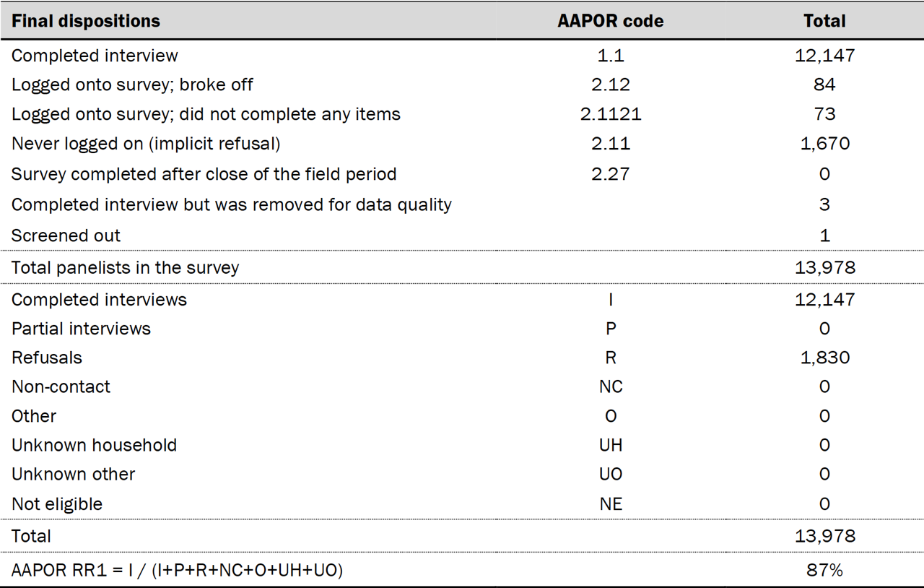
Task: Select "Completed interview but was removed" row label
Action: [x=231, y=204]
